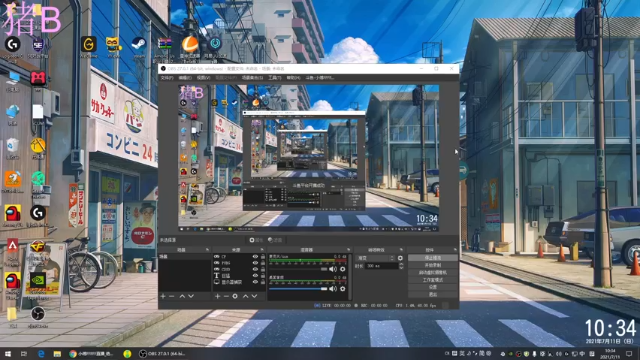Decrease transition duration with down arrow
The image size is (640, 360).
(401, 267)
